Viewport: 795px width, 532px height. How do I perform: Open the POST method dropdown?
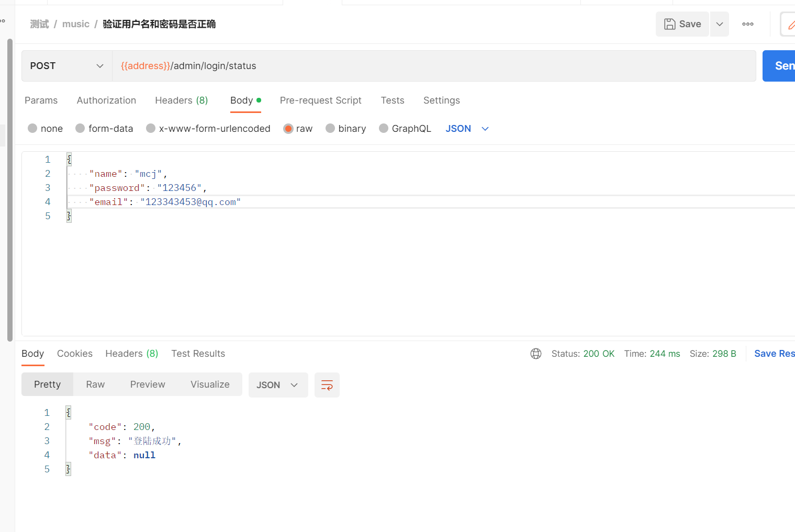[x=67, y=66]
